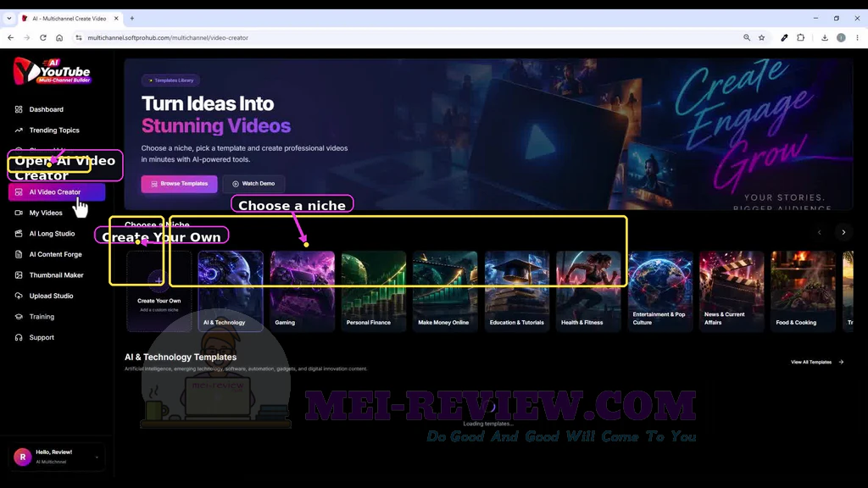This screenshot has height=488, width=868.
Task: Click the Upload Studio cloud icon
Action: (19, 296)
